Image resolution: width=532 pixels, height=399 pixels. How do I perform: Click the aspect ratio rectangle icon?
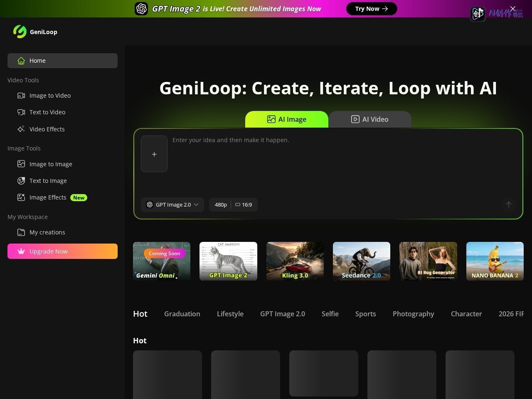(238, 204)
